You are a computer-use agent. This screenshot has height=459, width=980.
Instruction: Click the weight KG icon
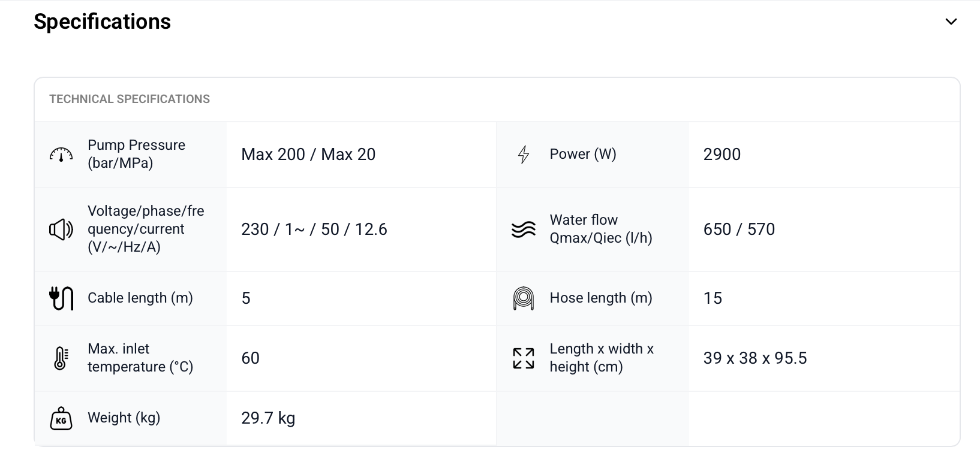61,418
